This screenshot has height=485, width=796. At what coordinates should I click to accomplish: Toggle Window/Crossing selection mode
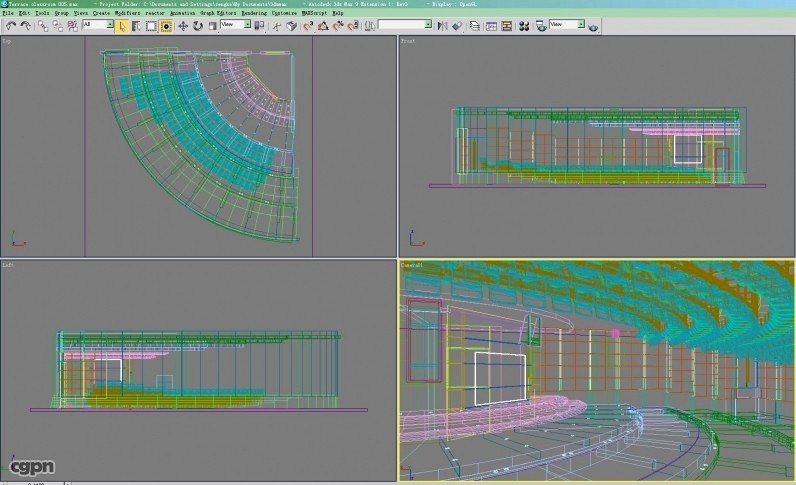[x=166, y=26]
